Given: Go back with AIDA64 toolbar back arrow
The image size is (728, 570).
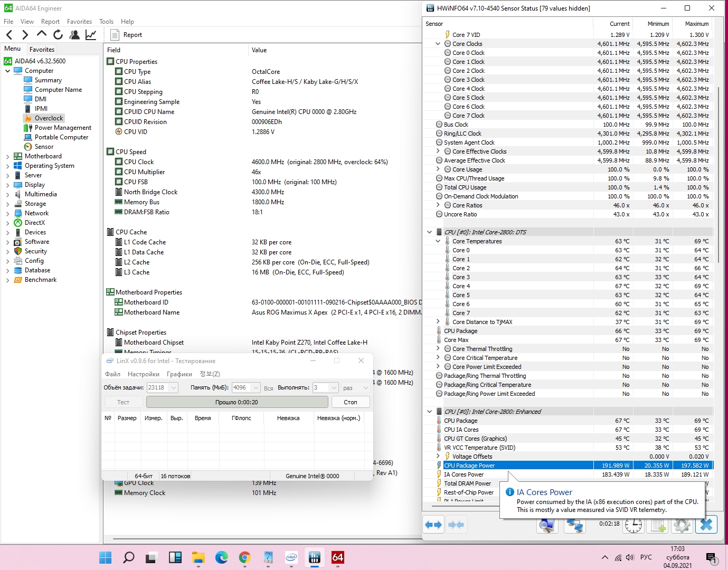Looking at the screenshot, I should click(9, 35).
